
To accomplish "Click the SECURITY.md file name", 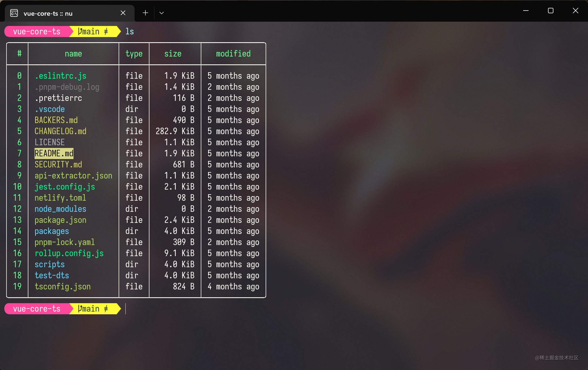I will click(x=58, y=165).
